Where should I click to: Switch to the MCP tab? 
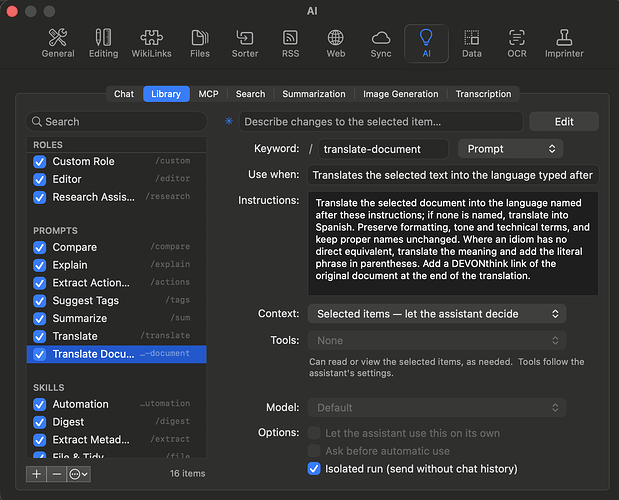(208, 94)
